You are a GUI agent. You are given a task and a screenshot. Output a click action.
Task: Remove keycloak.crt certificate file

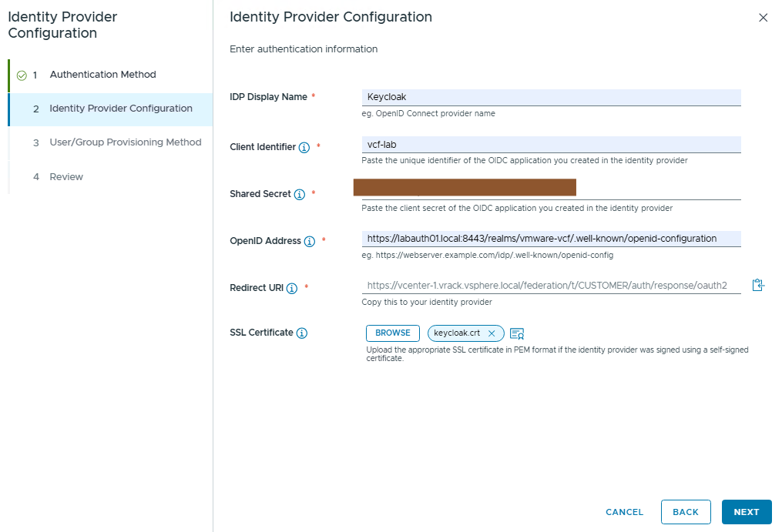coord(492,333)
